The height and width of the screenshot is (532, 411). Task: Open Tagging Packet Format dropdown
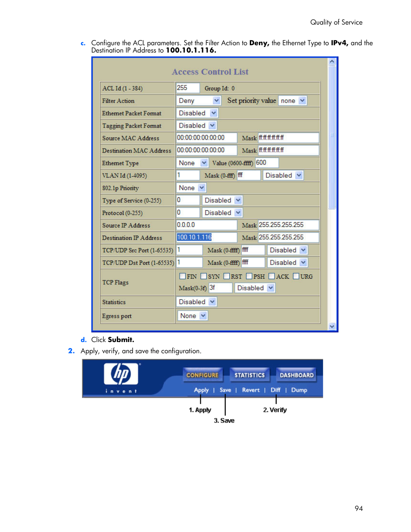coord(196,125)
